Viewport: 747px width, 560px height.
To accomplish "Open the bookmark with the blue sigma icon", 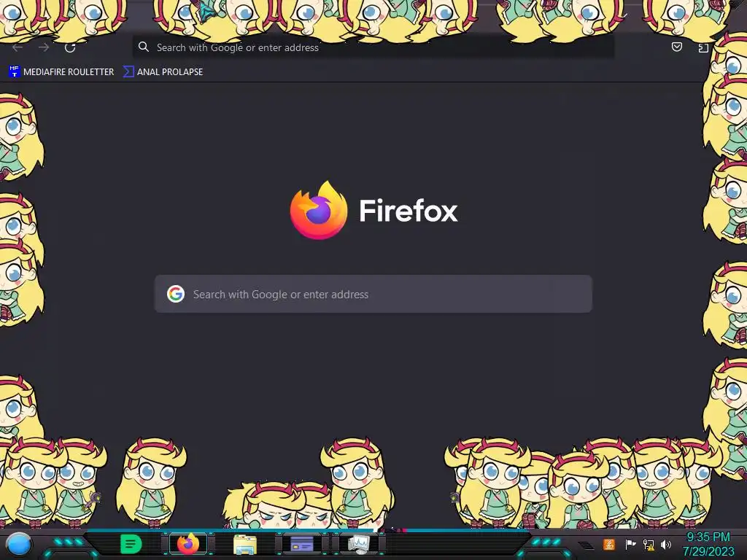I will coord(163,72).
